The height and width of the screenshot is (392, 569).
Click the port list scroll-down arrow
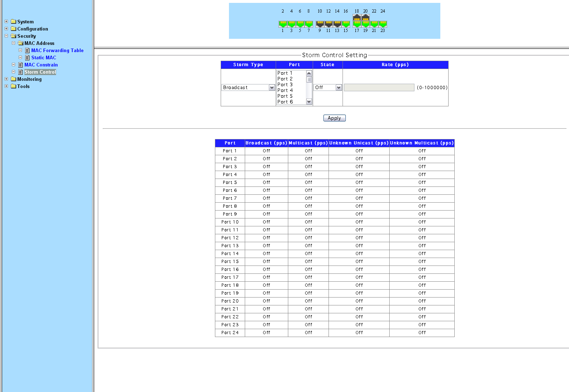pos(309,102)
